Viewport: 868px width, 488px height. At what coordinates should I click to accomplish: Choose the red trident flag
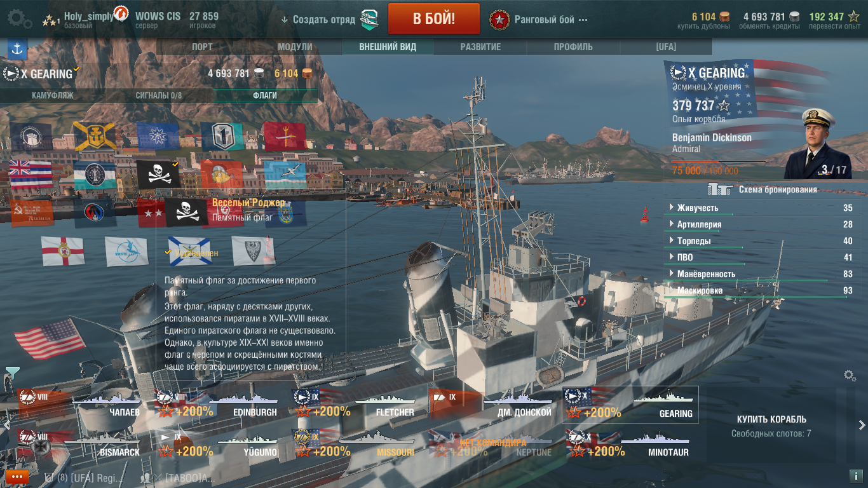285,136
